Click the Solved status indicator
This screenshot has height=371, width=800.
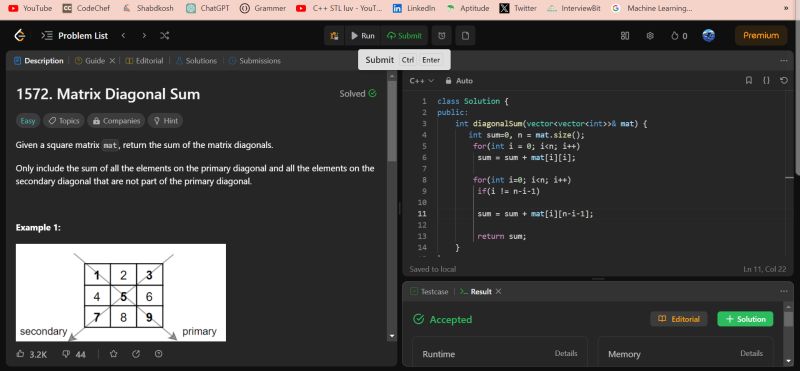(358, 93)
